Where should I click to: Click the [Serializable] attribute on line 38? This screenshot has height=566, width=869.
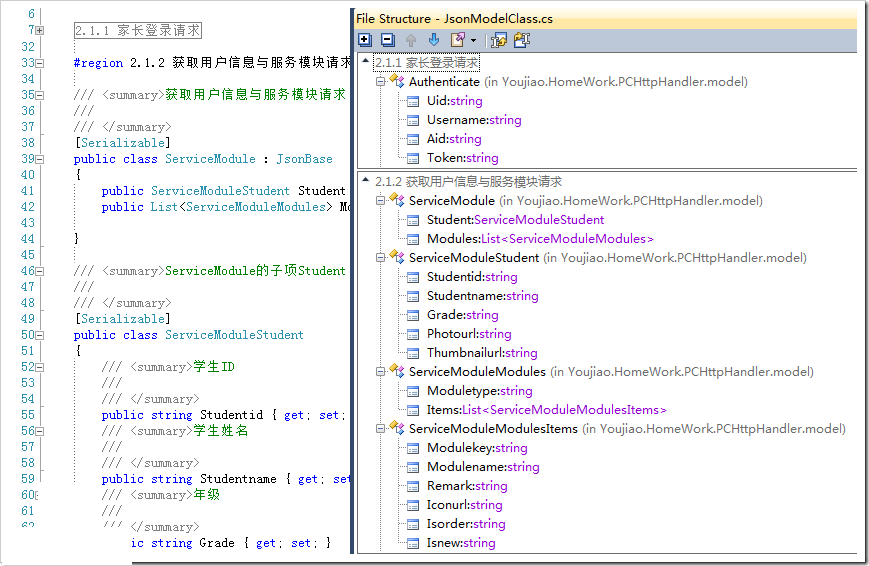coord(122,143)
